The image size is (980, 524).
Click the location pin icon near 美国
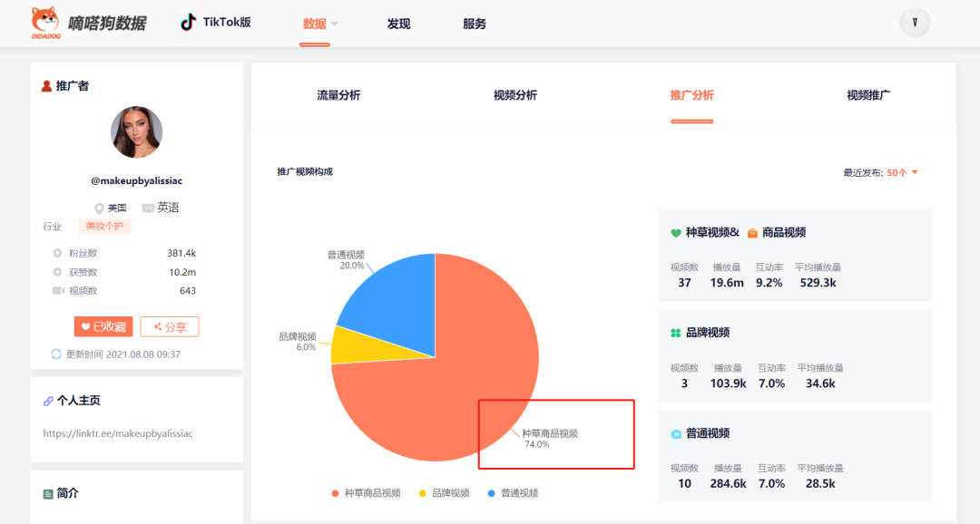99,208
